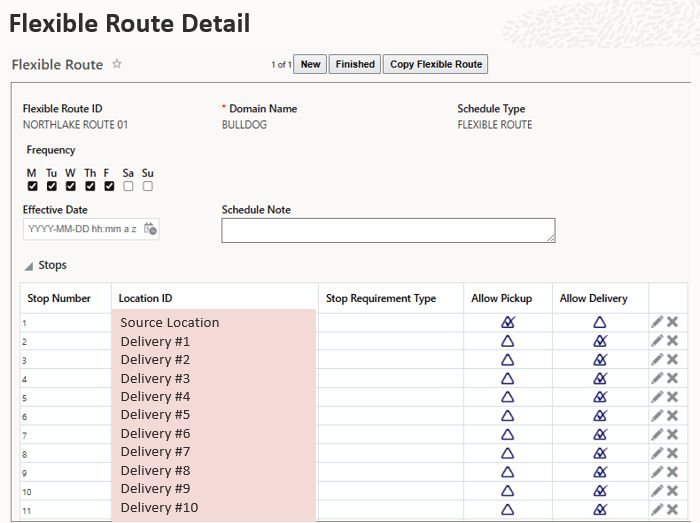
Task: Edit the Delivery #1 row pencil icon
Action: pyautogui.click(x=657, y=341)
